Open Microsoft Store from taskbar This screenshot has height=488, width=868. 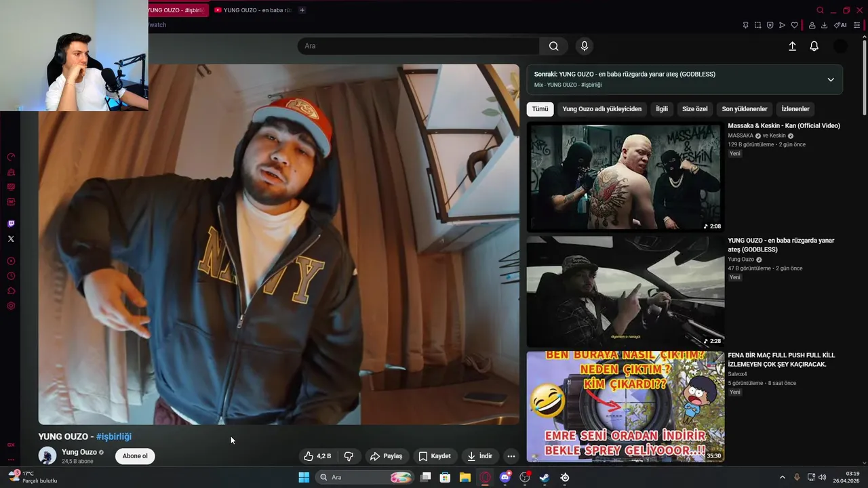point(445,477)
